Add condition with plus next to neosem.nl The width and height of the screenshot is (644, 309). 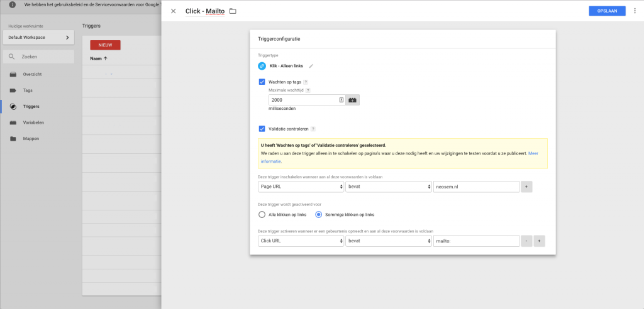coord(526,187)
